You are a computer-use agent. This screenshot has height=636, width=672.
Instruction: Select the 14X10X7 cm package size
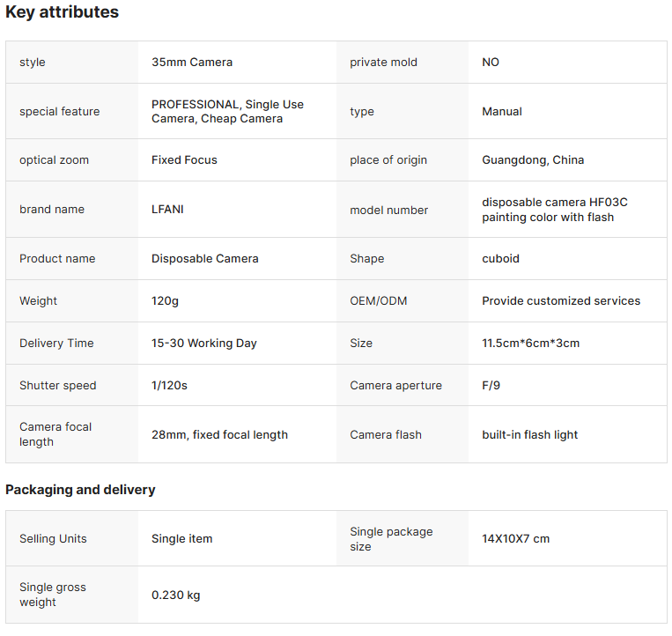515,539
